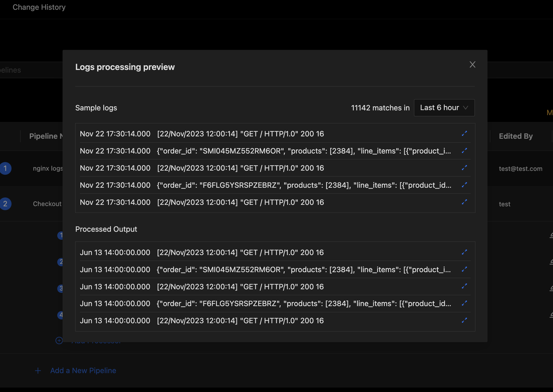This screenshot has height=392, width=553.
Task: Close the Logs processing preview dialog
Action: tap(472, 65)
